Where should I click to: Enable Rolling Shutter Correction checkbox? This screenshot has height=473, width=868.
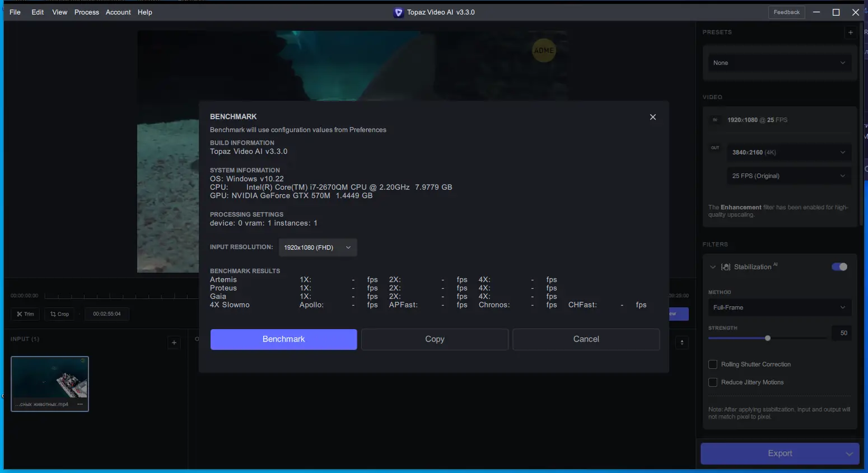(713, 364)
